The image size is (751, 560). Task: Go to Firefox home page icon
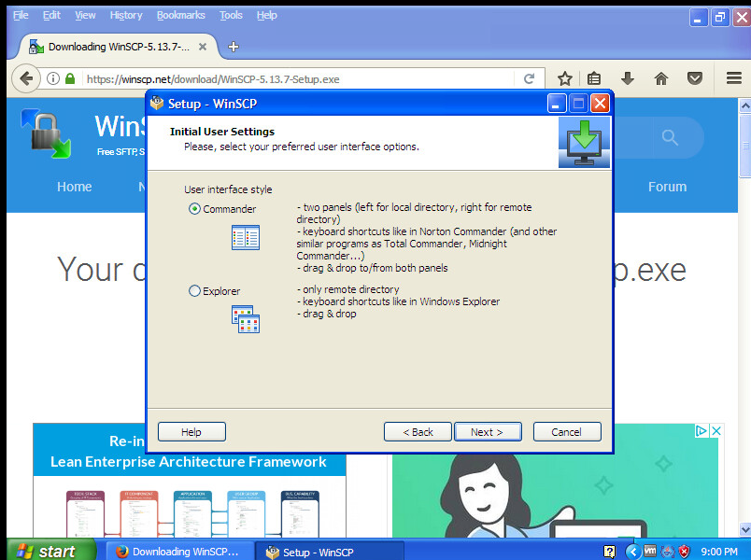point(661,79)
